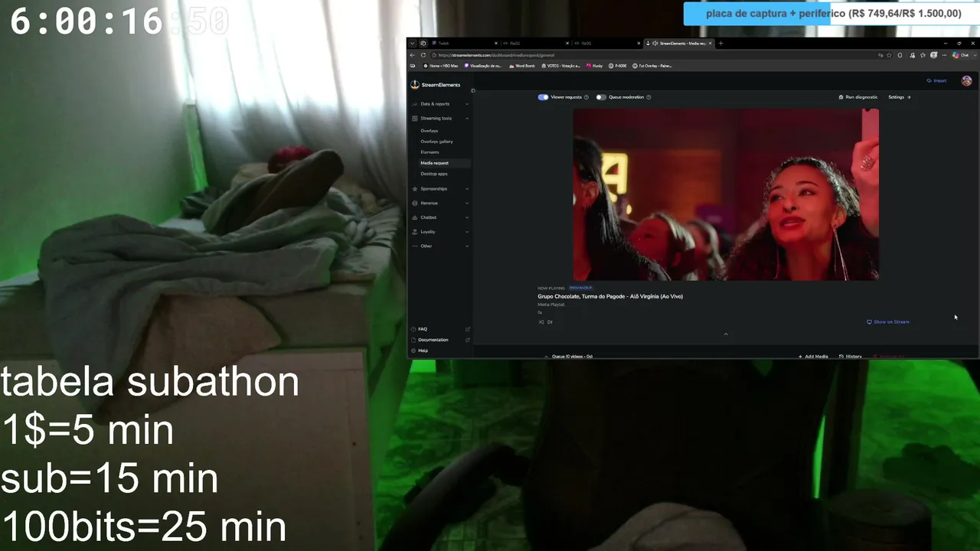Click the Import button
This screenshot has height=551, width=980.
tap(936, 80)
